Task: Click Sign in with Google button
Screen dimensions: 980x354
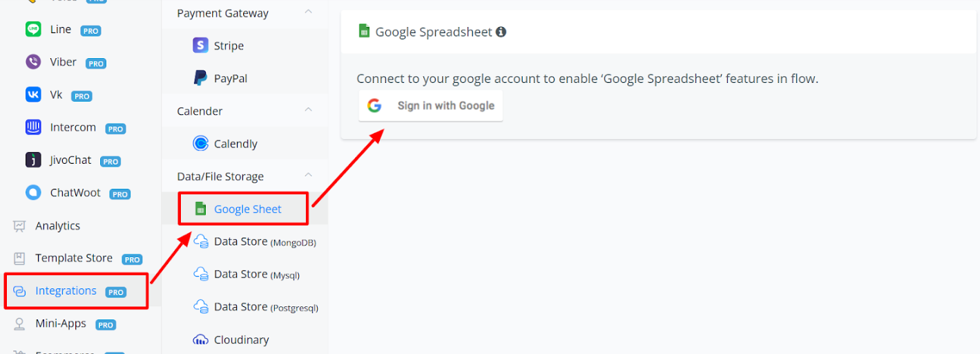Action: [430, 106]
